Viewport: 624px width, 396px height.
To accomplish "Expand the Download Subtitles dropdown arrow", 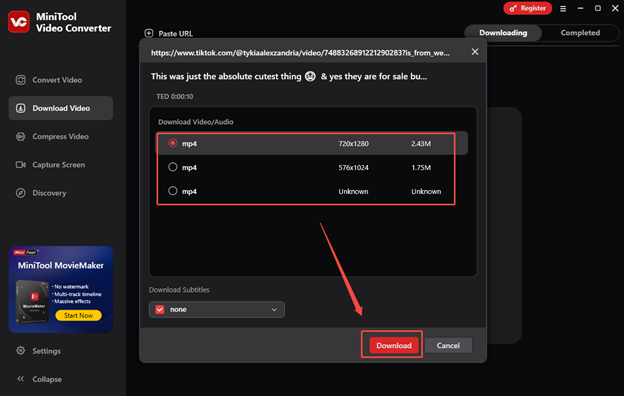I will pyautogui.click(x=274, y=310).
